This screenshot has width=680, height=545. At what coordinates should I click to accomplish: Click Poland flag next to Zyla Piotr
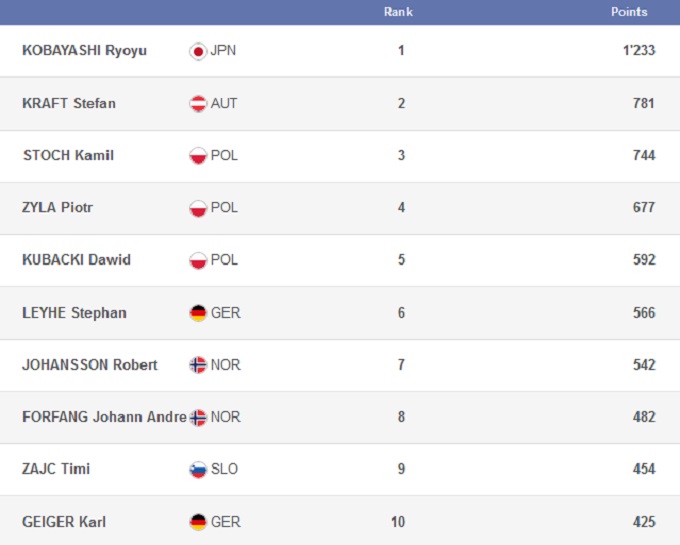[198, 208]
